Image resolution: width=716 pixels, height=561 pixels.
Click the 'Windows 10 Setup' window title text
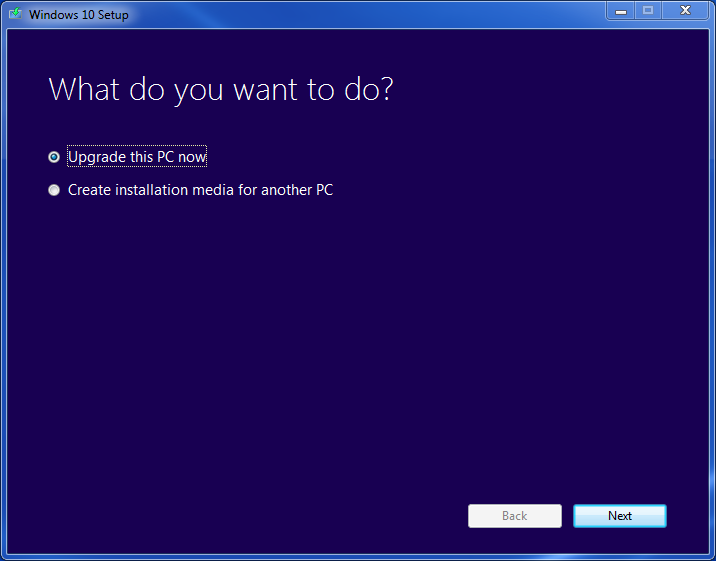79,15
